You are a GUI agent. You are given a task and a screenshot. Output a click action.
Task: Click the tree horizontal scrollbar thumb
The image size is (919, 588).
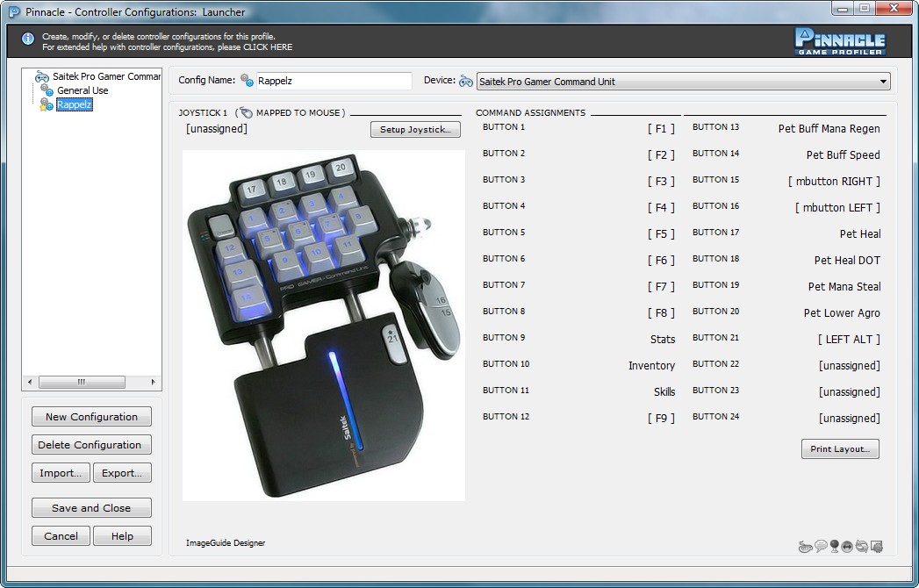click(x=82, y=383)
